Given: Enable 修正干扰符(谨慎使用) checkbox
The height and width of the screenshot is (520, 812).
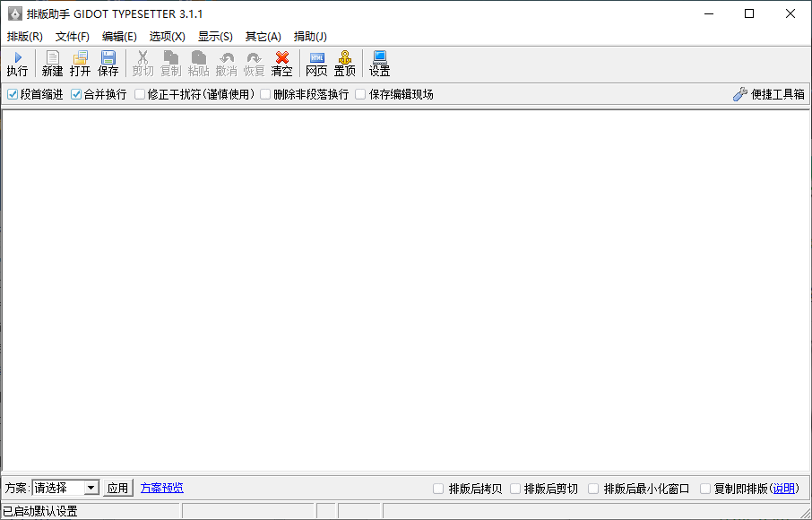Looking at the screenshot, I should (x=140, y=94).
